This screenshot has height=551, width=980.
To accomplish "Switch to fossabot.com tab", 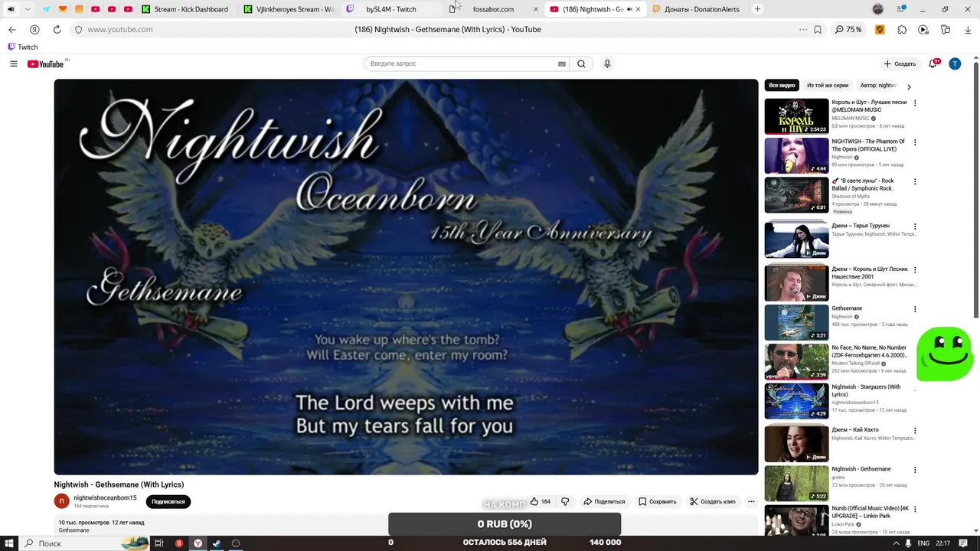I will [x=493, y=9].
